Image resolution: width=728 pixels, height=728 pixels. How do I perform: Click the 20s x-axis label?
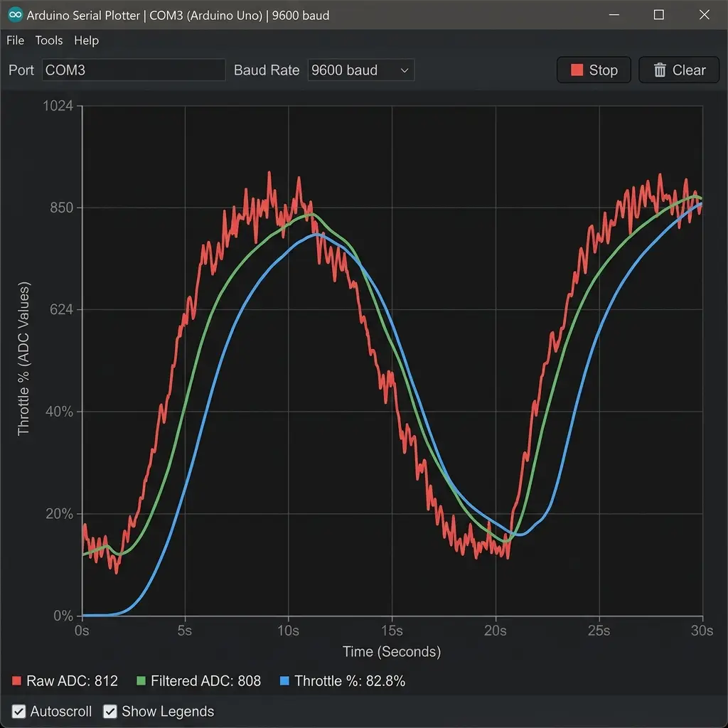pyautogui.click(x=496, y=631)
